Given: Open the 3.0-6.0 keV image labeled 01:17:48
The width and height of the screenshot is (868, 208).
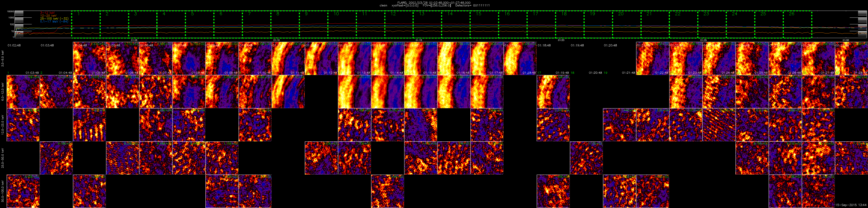Looking at the screenshot, I should tap(520, 59).
